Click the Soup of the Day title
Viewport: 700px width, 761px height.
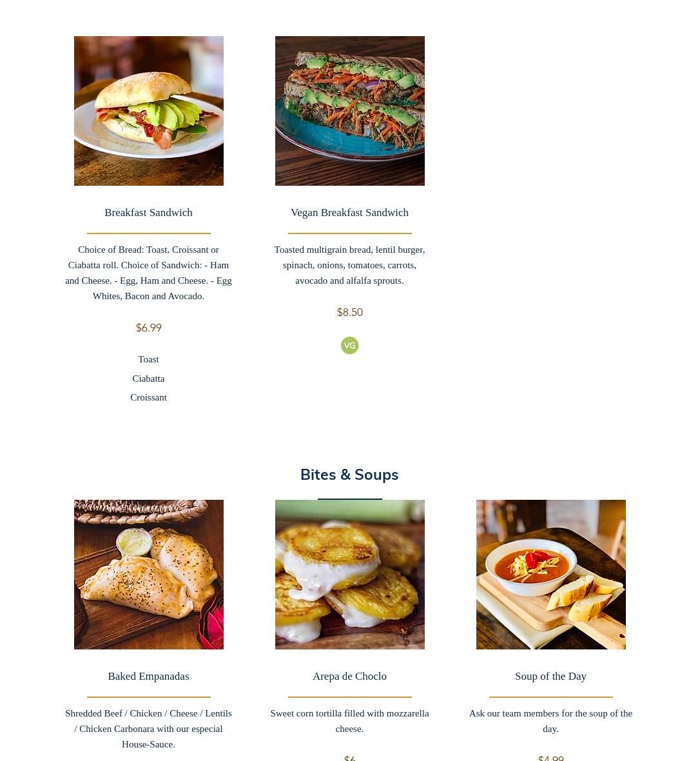point(550,676)
